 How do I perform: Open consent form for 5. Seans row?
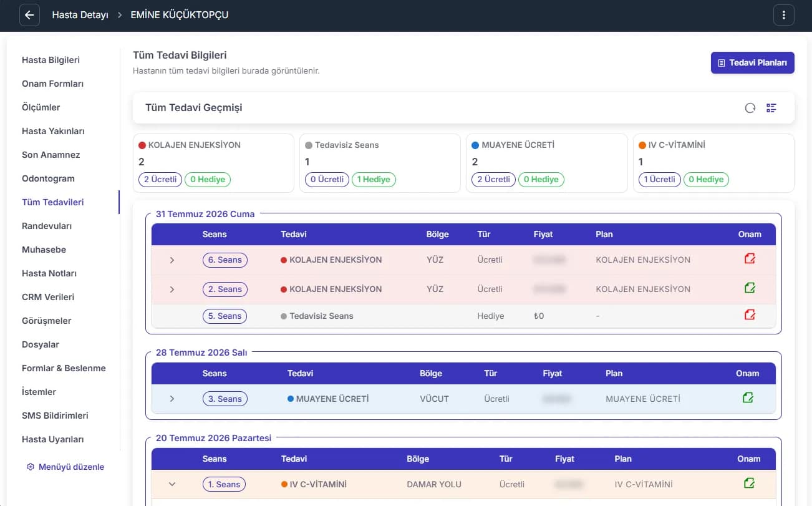750,315
